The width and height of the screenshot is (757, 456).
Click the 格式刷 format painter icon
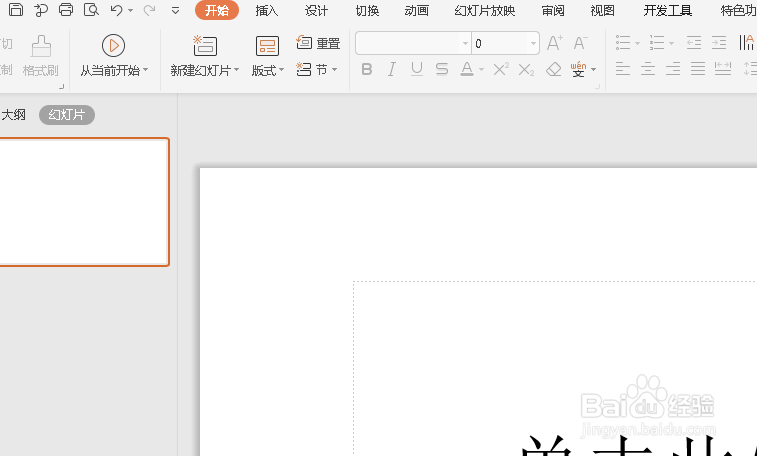tap(41, 46)
